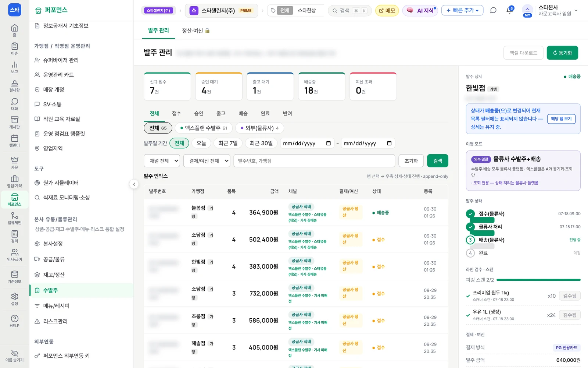
Task: Switch to the 반려 status tab
Action: [x=287, y=113]
